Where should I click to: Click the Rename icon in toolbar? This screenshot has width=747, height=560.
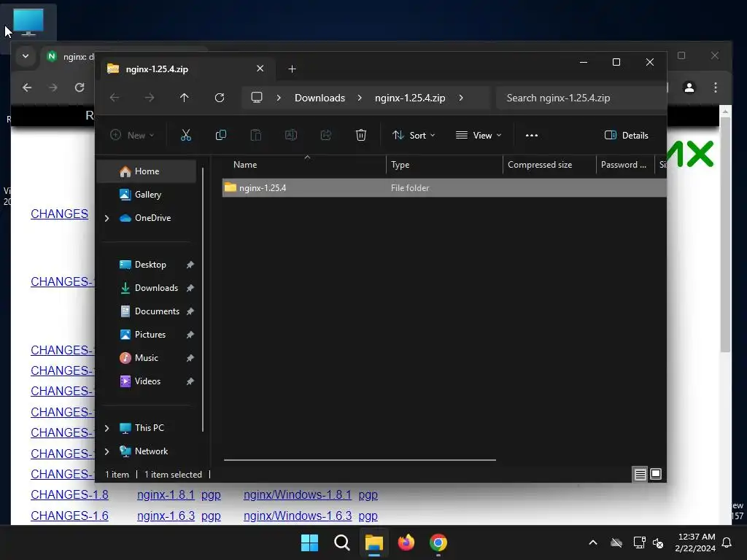[290, 135]
